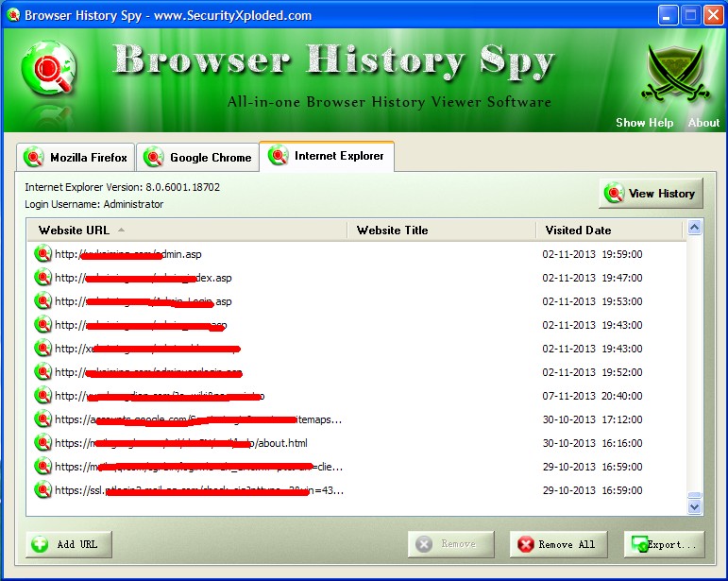Image resolution: width=728 pixels, height=581 pixels.
Task: Click the Internet Explorer Version text
Action: pyautogui.click(x=122, y=187)
